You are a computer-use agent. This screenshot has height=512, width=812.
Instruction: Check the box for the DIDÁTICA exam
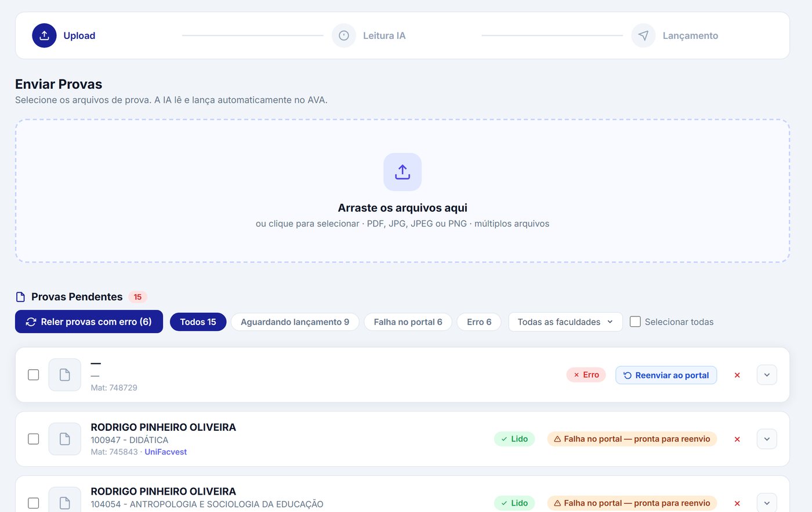tap(34, 439)
